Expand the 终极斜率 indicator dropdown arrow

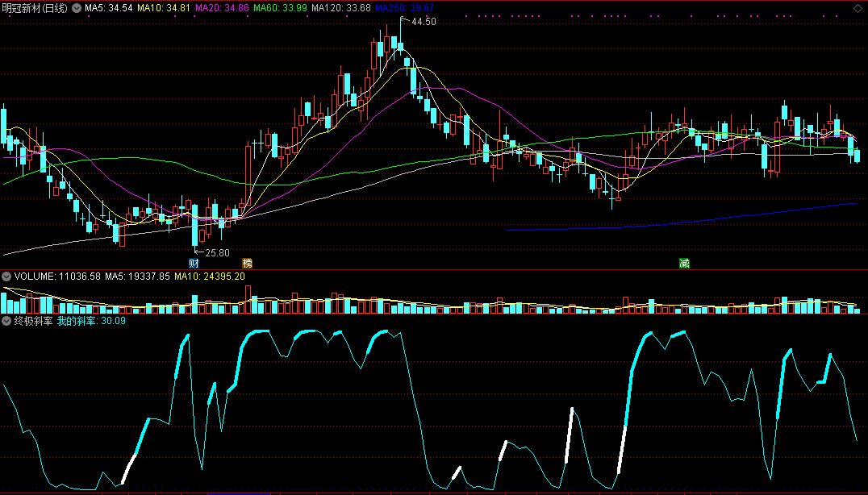[6, 321]
